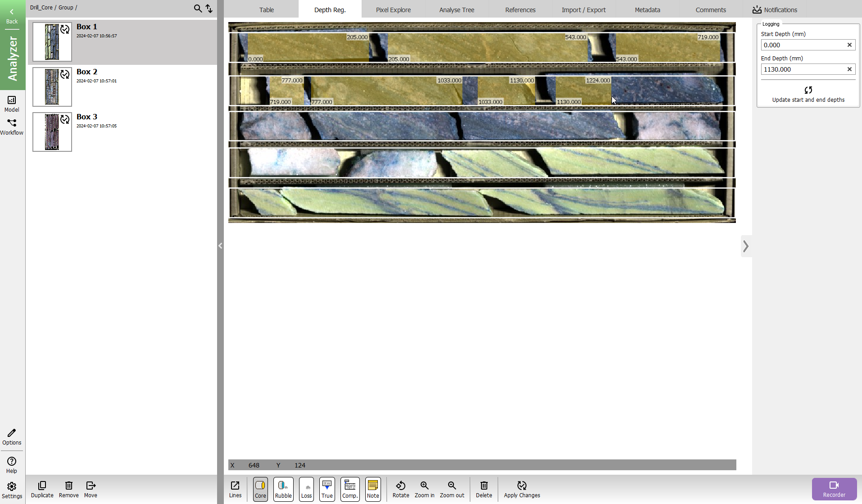Select the Loss marking tool
862x504 pixels.
306,489
